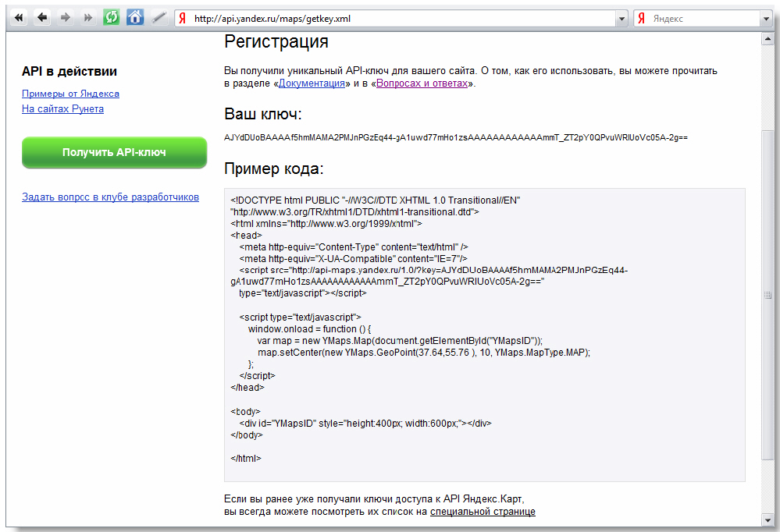780x532 pixels.
Task: Click scrollbar down arrow
Action: [x=767, y=520]
